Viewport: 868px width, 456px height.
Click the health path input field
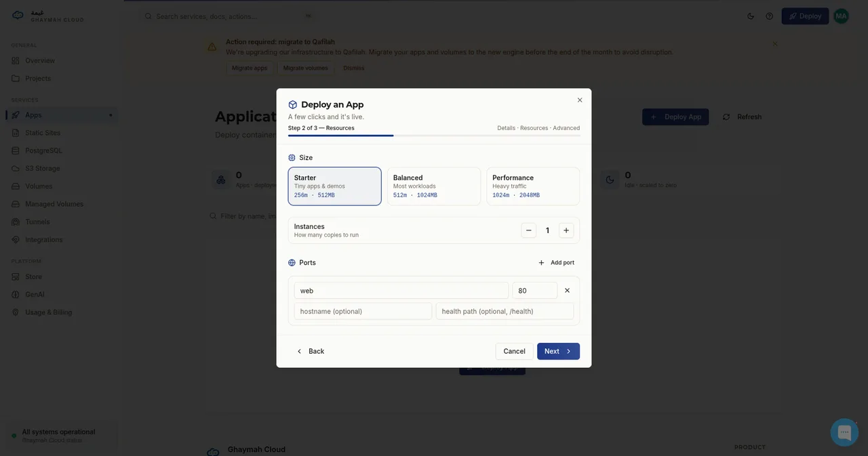[505, 311]
